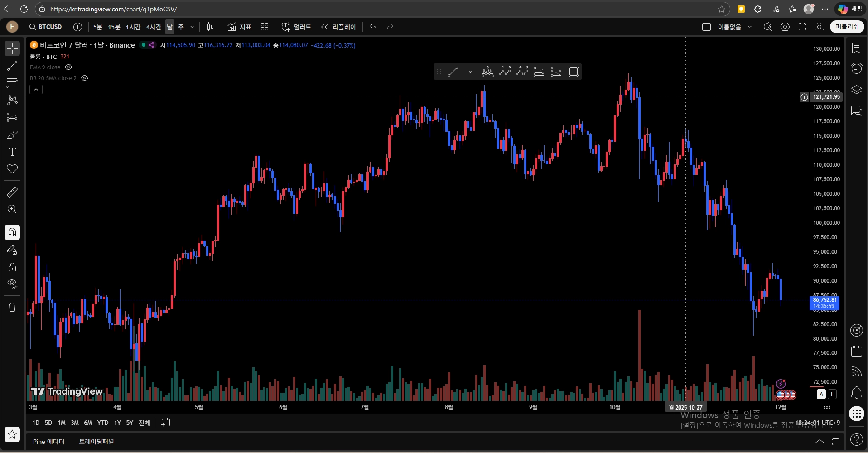Open the chats panel in right sidebar

coord(857,111)
